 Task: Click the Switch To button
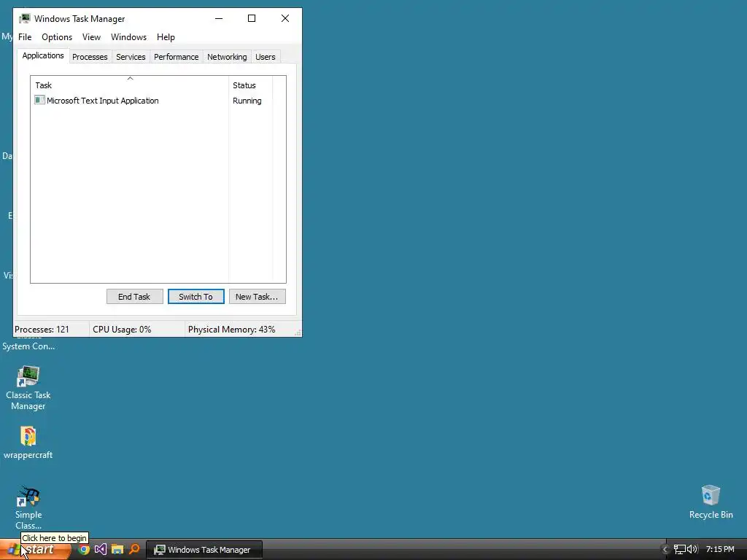(x=196, y=297)
